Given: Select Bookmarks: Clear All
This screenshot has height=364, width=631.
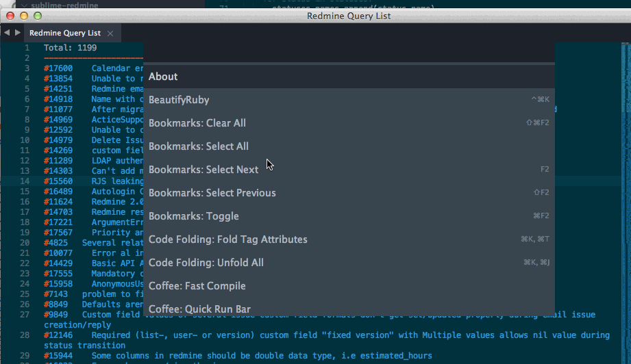Looking at the screenshot, I should 349,123.
